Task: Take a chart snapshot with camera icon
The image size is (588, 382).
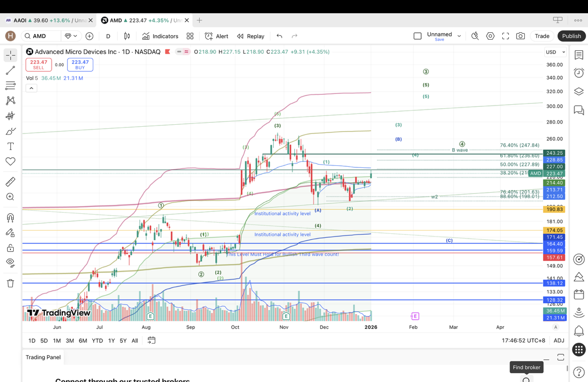Action: 520,36
